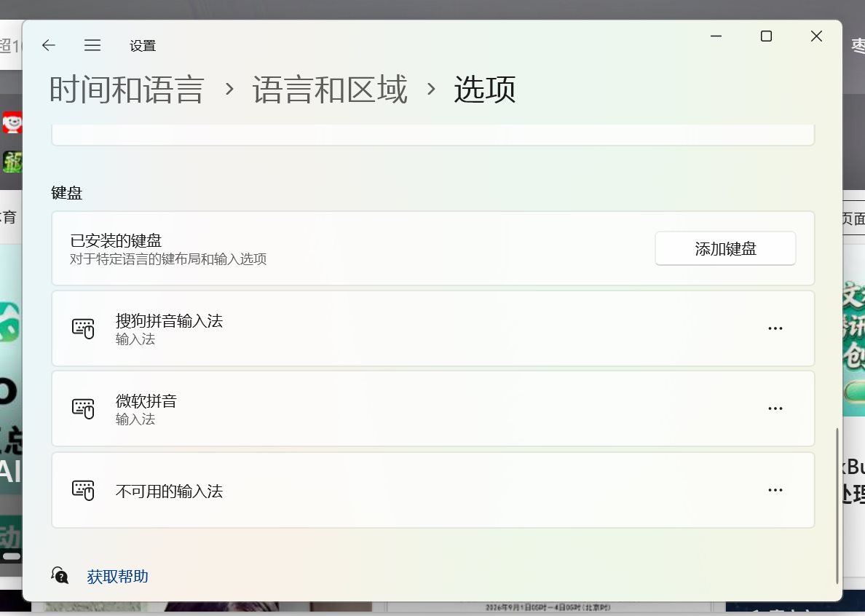Open more options for 微软拼音
Viewport: 865px width, 616px height.
point(775,408)
